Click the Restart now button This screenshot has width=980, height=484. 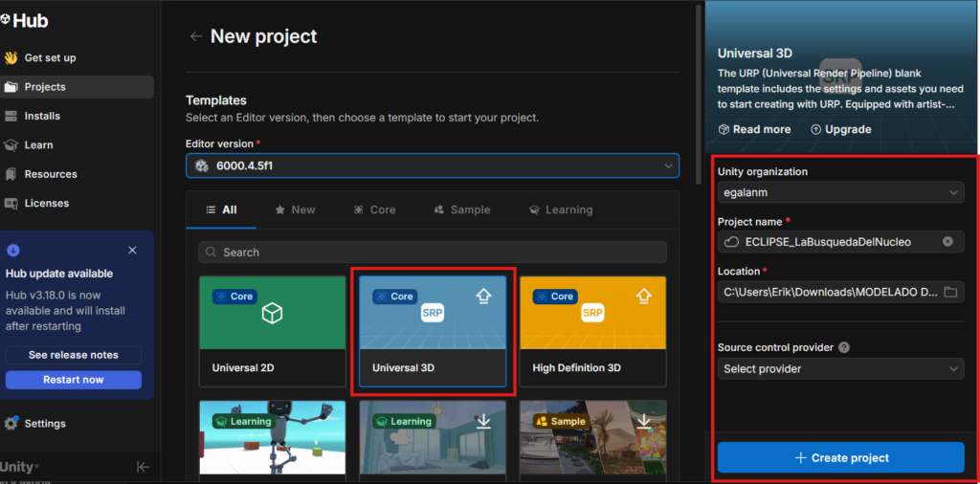point(74,380)
